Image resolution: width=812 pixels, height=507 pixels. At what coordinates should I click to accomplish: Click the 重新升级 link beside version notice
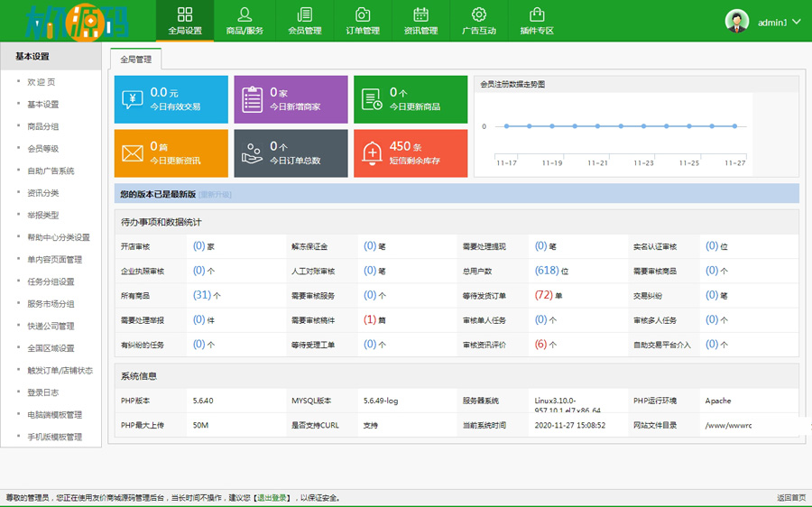point(215,194)
